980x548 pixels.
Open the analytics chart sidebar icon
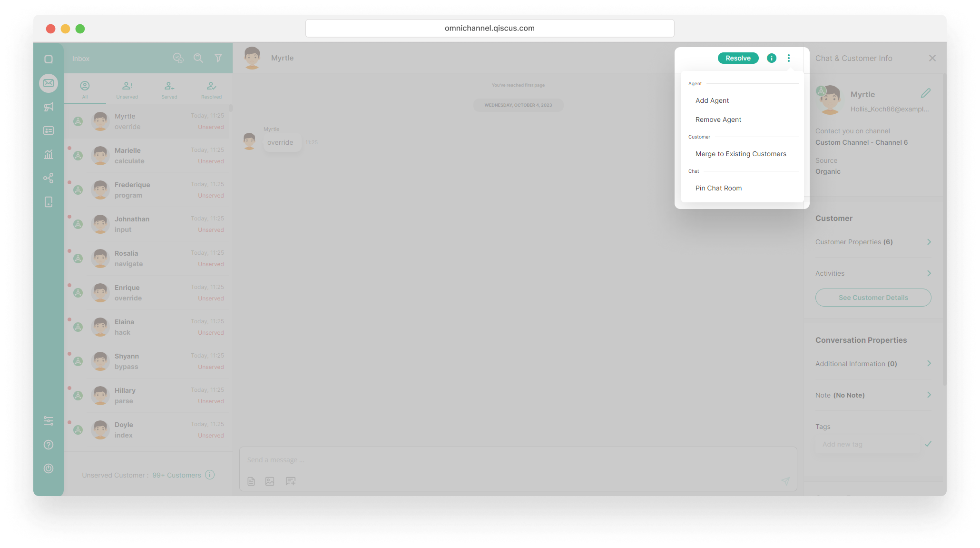pyautogui.click(x=49, y=154)
